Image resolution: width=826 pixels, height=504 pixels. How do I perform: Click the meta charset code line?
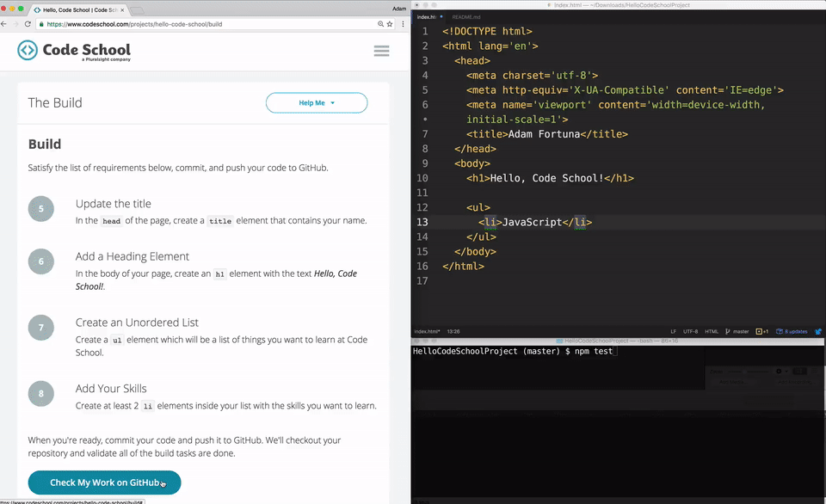532,76
